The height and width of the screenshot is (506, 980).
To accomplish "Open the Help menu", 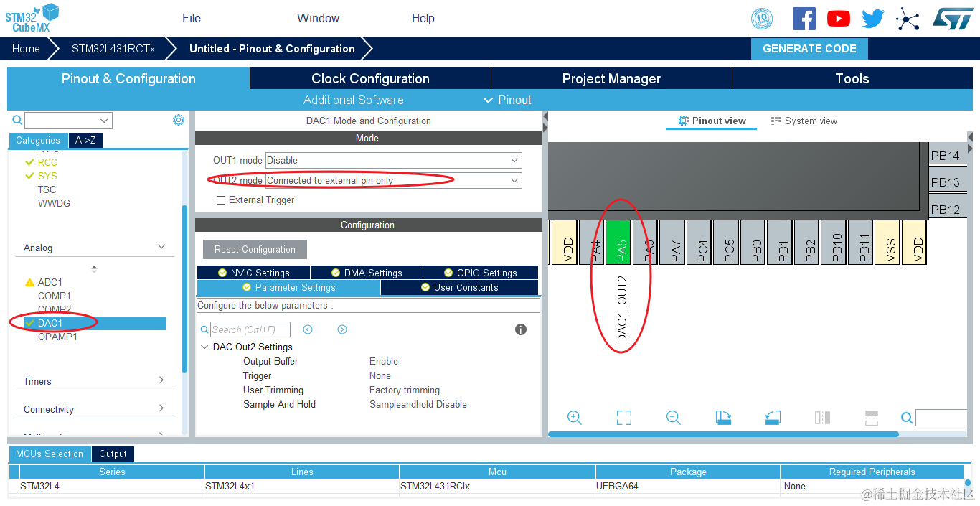I will [x=423, y=18].
